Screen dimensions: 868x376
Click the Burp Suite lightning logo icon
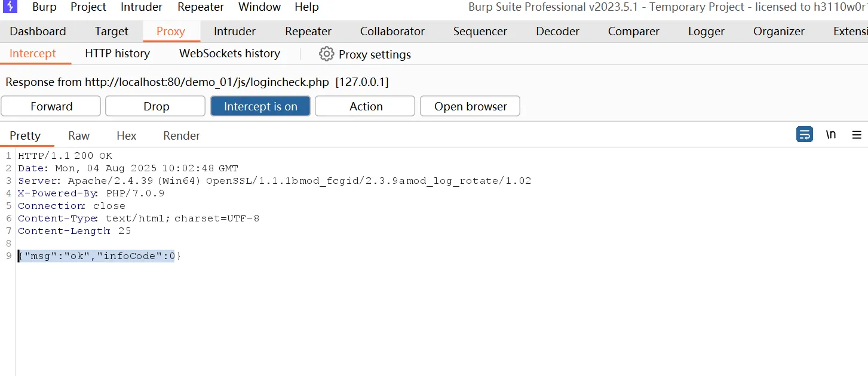10,7
